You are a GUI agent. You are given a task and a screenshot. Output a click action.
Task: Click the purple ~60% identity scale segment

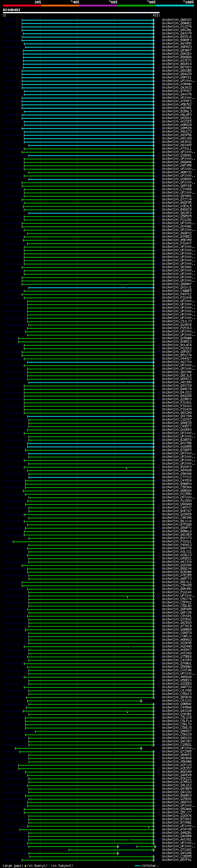point(99,6)
